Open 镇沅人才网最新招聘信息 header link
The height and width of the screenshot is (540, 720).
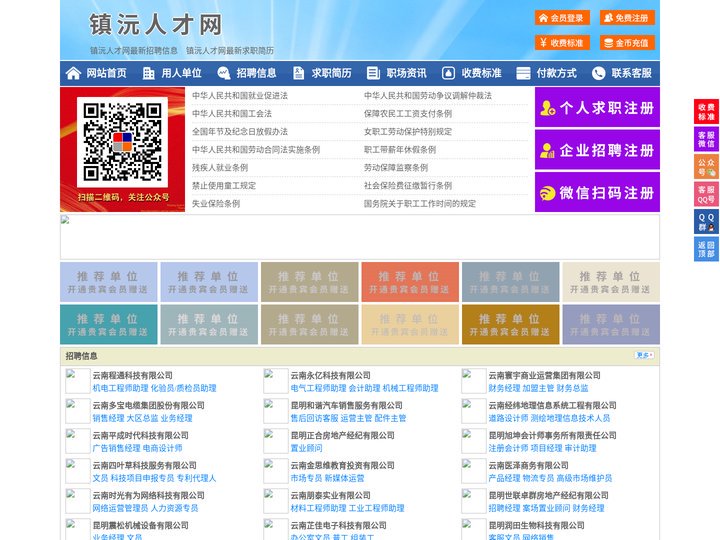click(x=134, y=51)
